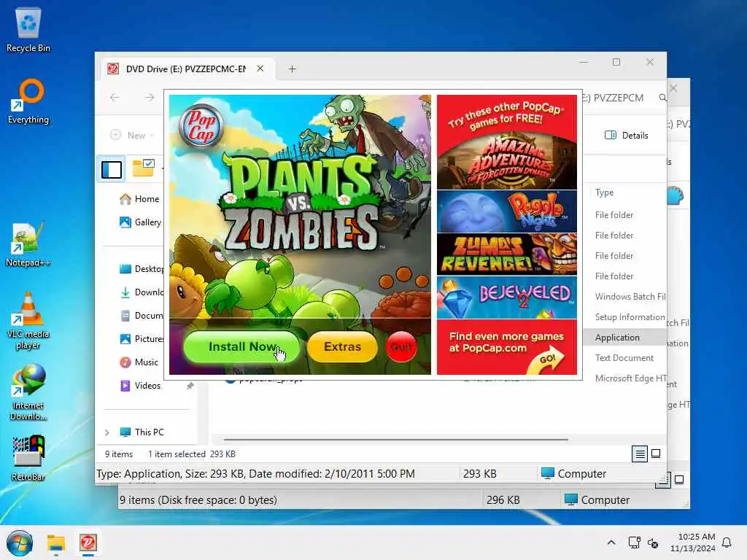747x560 pixels.
Task: Click '1 item selected' status text
Action: (x=177, y=454)
